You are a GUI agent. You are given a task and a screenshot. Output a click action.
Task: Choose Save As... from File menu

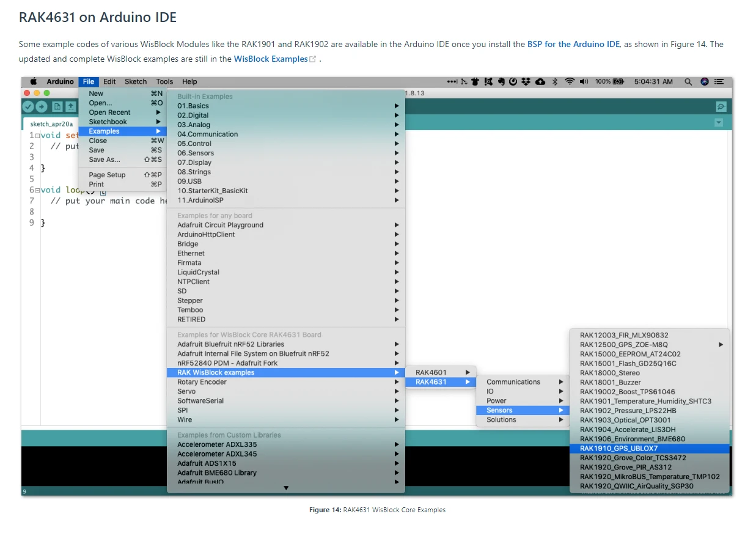122,160
